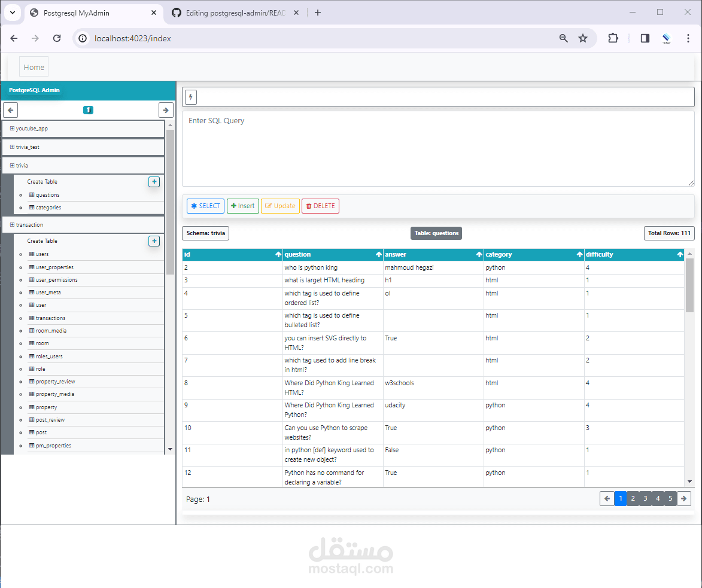Go to results page 4

click(x=658, y=498)
